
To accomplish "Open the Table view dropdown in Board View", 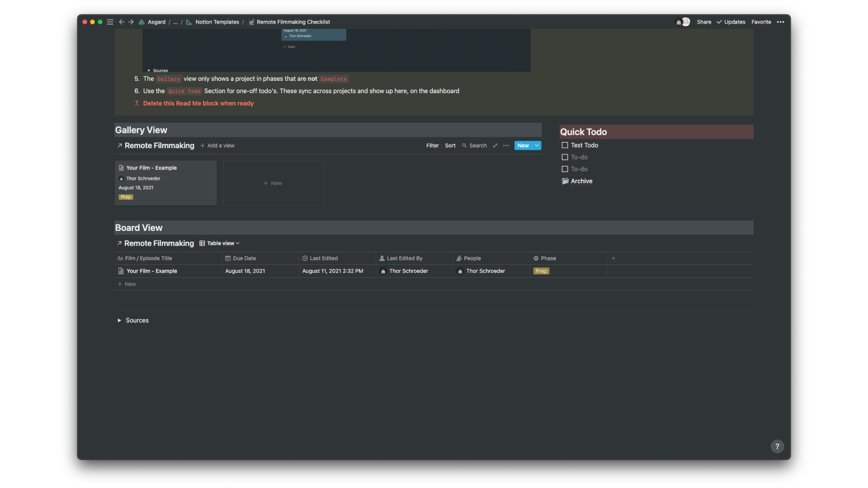I will coord(219,243).
